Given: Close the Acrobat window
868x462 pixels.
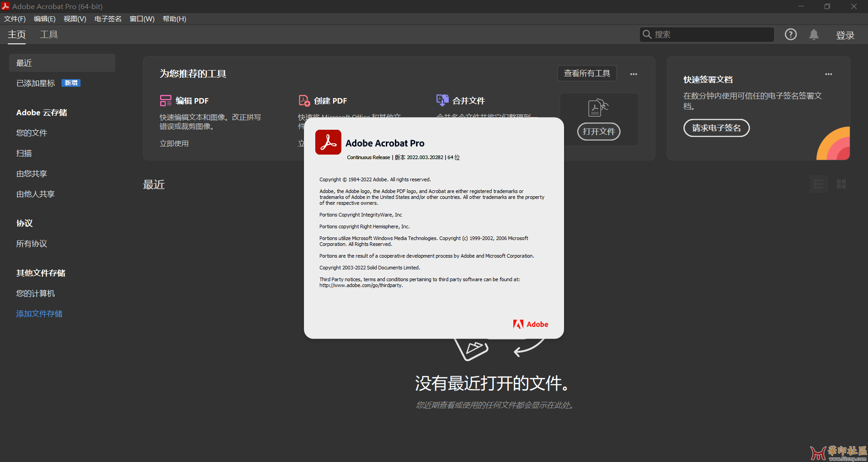Looking at the screenshot, I should 854,6.
